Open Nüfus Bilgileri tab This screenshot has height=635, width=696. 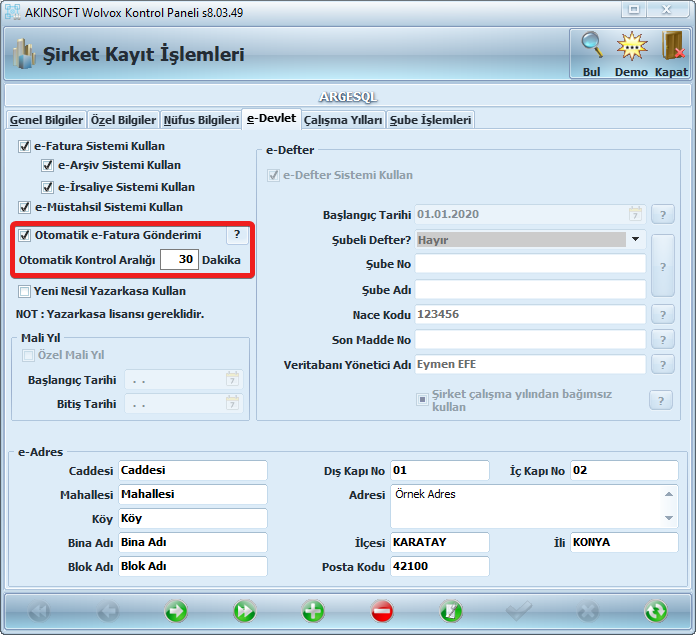[x=201, y=120]
